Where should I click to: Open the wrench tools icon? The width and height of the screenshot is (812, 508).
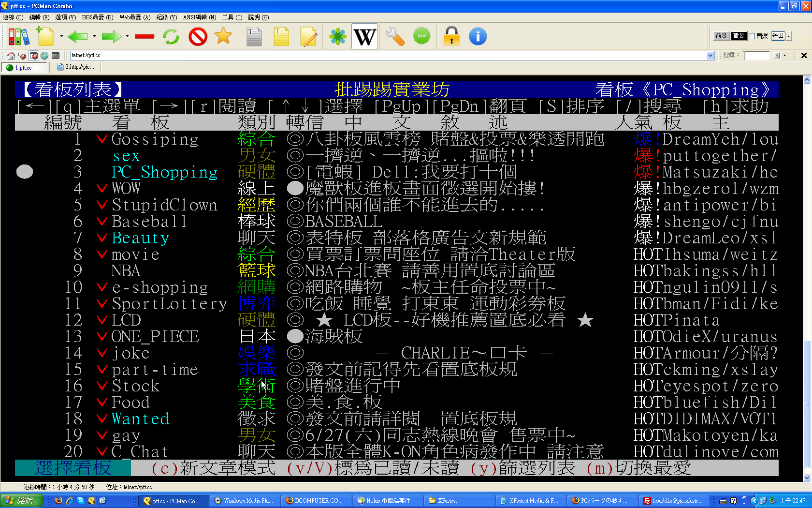tap(395, 36)
